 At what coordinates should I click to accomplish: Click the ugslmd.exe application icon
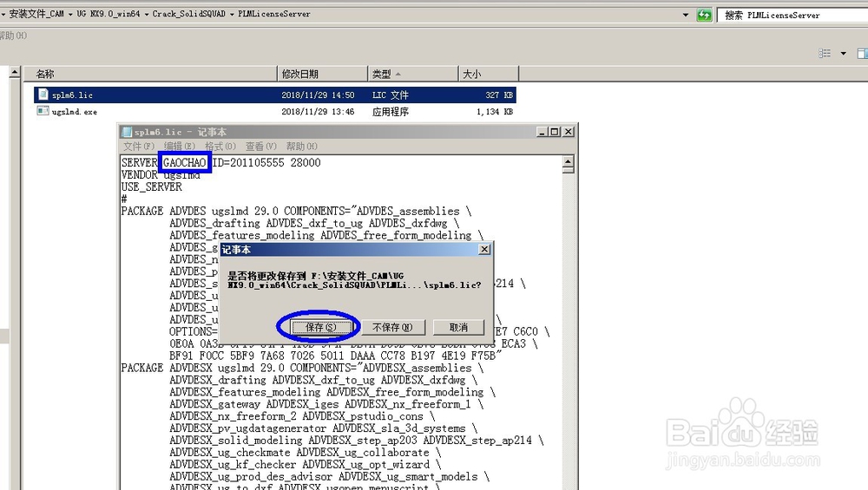point(43,111)
